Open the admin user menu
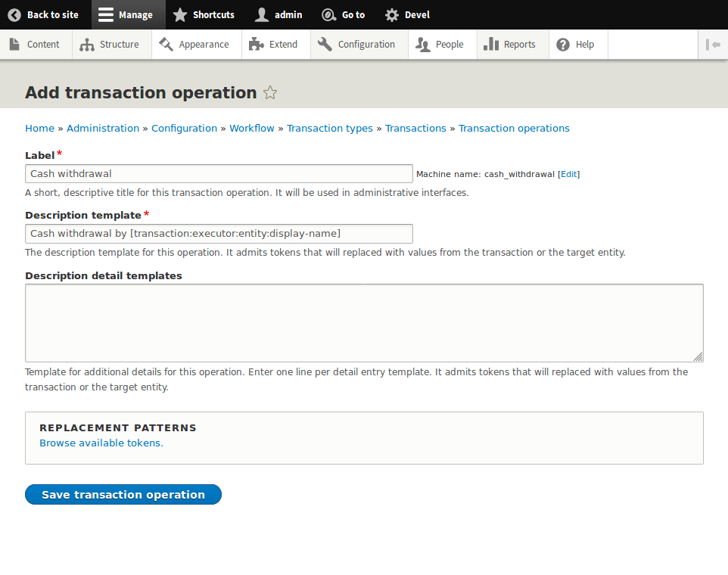 [x=279, y=14]
